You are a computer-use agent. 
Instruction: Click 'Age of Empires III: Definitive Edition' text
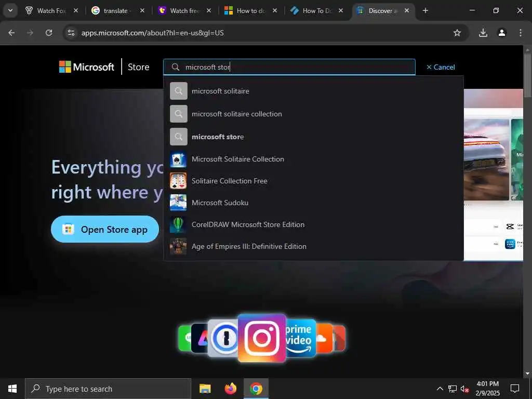[x=249, y=246]
